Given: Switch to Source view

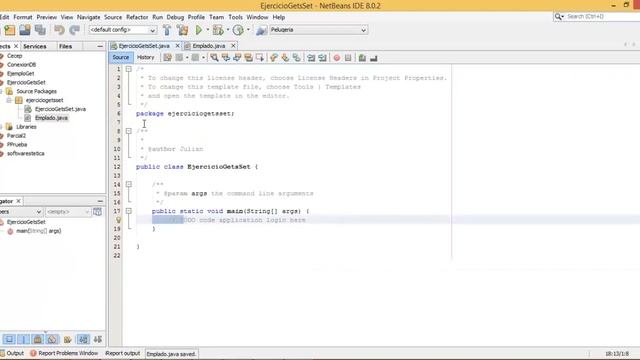Looking at the screenshot, I should (121, 58).
